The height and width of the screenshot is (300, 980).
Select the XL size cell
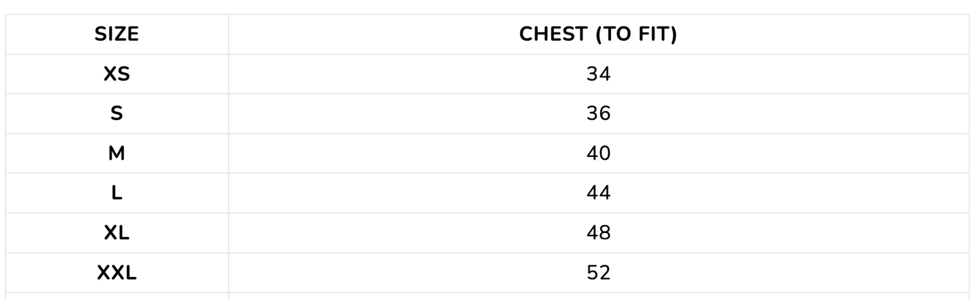(117, 234)
